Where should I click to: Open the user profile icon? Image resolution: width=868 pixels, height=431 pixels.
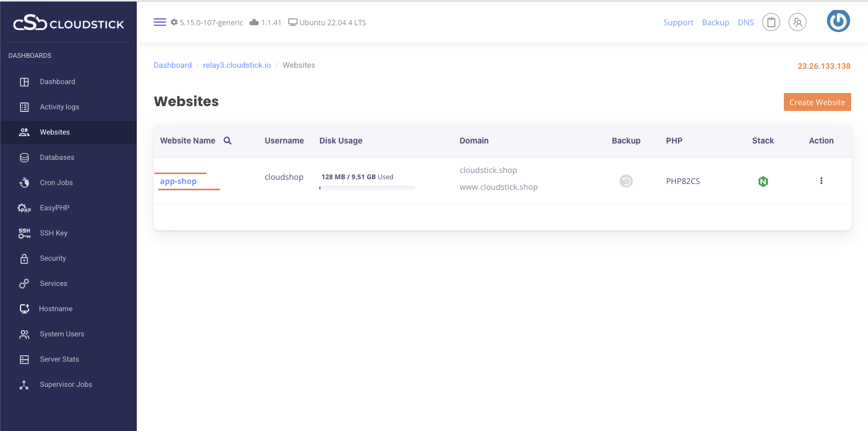pyautogui.click(x=798, y=22)
